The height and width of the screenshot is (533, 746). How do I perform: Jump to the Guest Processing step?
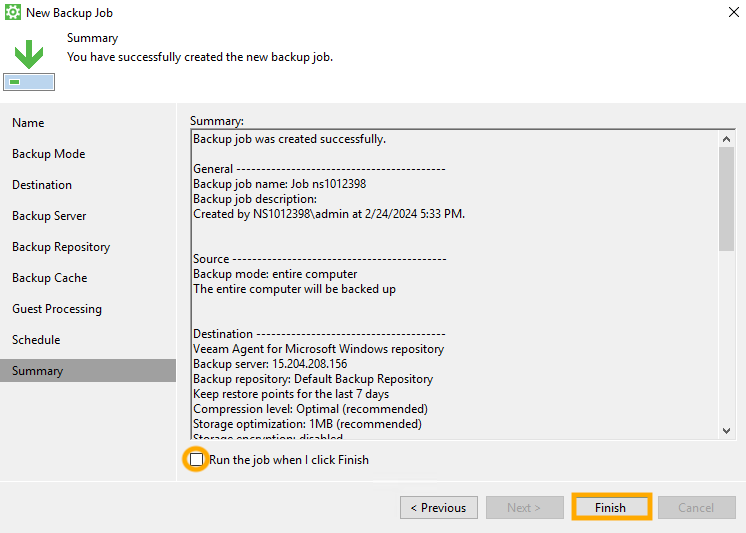pos(57,309)
